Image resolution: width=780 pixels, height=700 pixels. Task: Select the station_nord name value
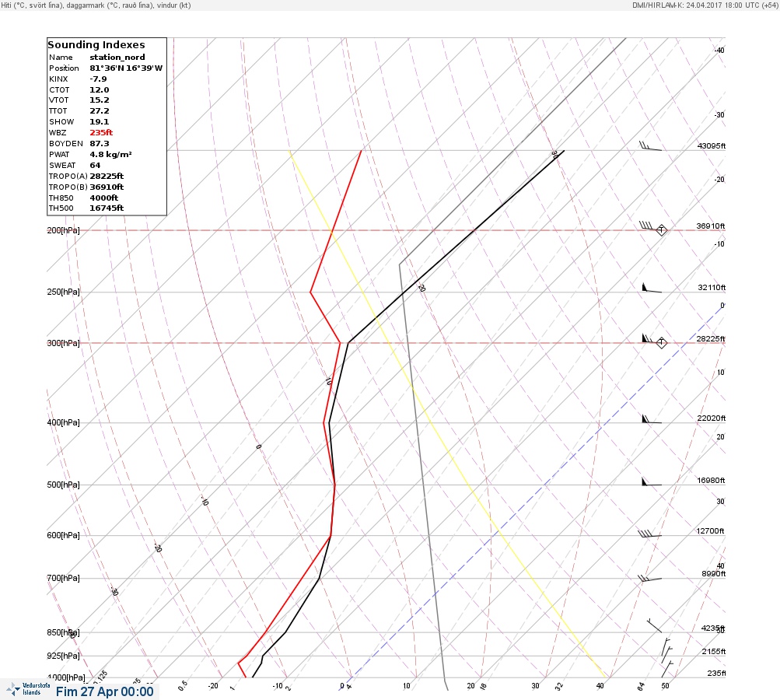tap(117, 58)
